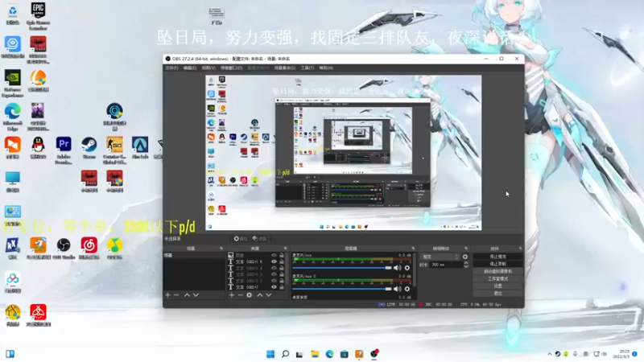The height and width of the screenshot is (362, 644).
Task: Open the 视图(V) menu in OBS
Action: point(208,68)
